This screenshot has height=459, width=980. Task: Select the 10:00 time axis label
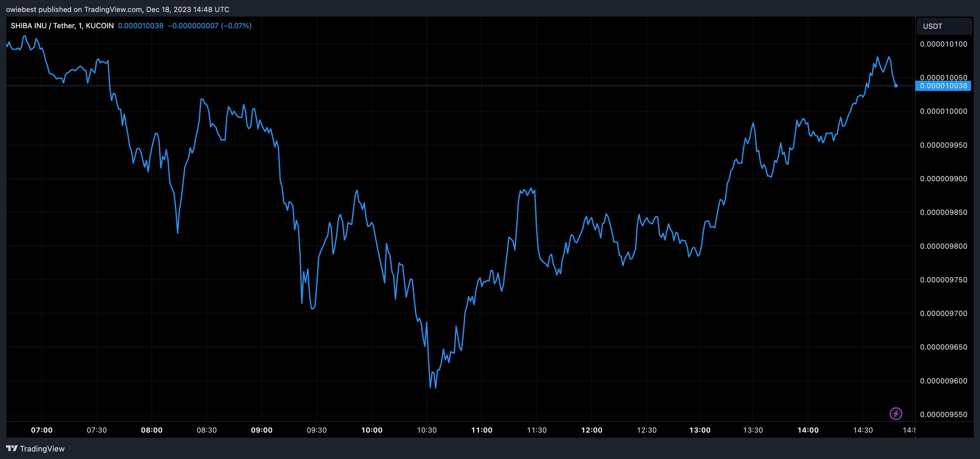click(372, 430)
